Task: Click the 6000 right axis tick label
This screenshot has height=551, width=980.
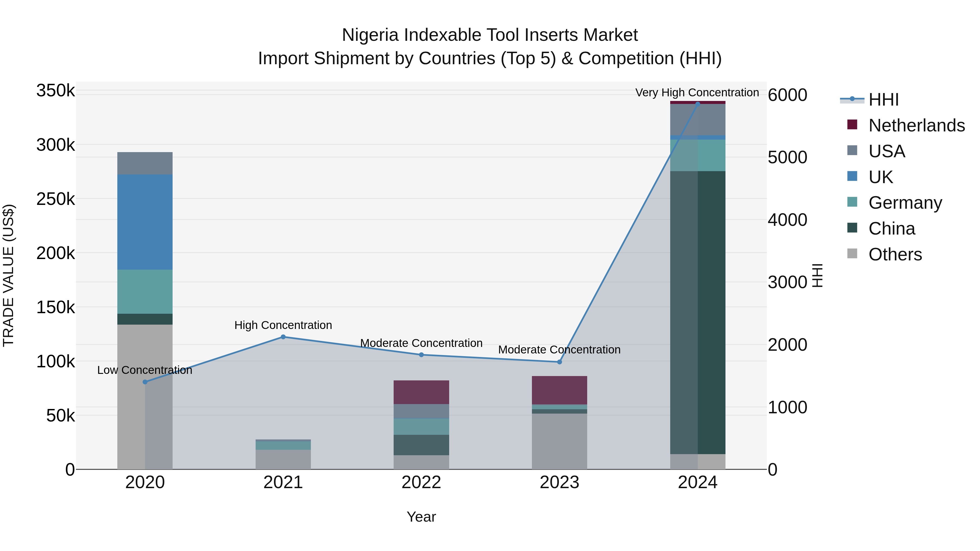Action: click(x=788, y=95)
